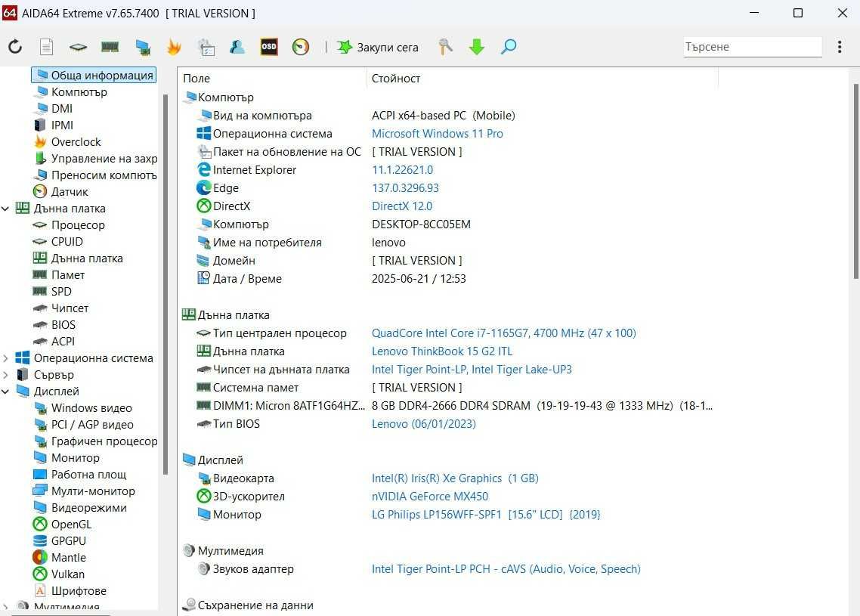This screenshot has height=616, width=860.
Task: Open the three-dot options menu
Action: pyautogui.click(x=840, y=47)
